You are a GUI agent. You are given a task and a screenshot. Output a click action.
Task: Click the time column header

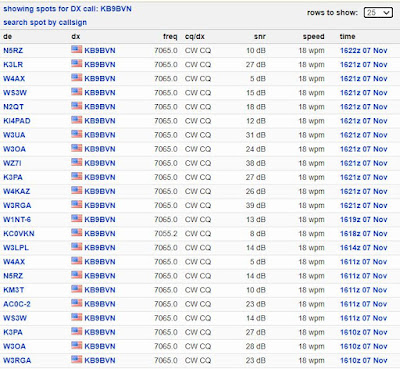point(347,37)
